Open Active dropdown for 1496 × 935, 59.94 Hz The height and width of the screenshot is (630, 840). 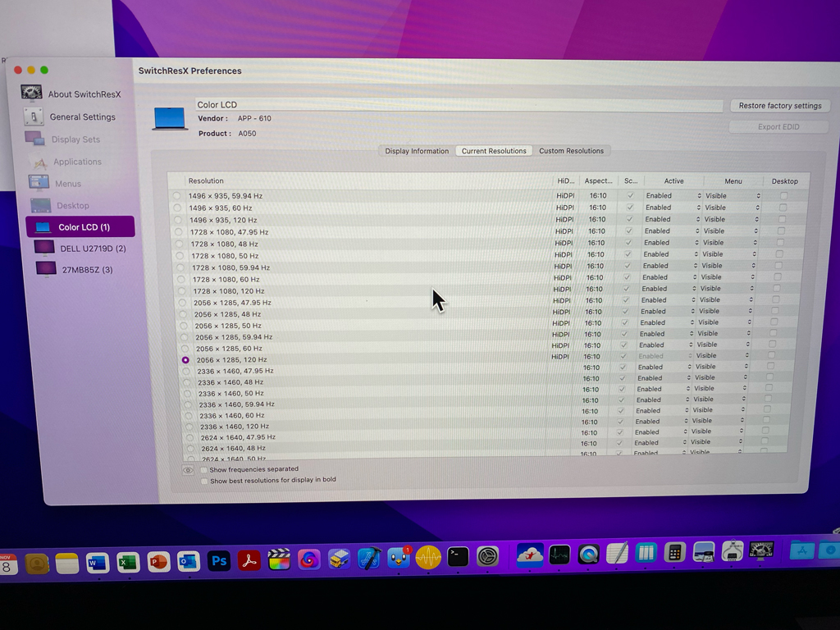pos(673,195)
